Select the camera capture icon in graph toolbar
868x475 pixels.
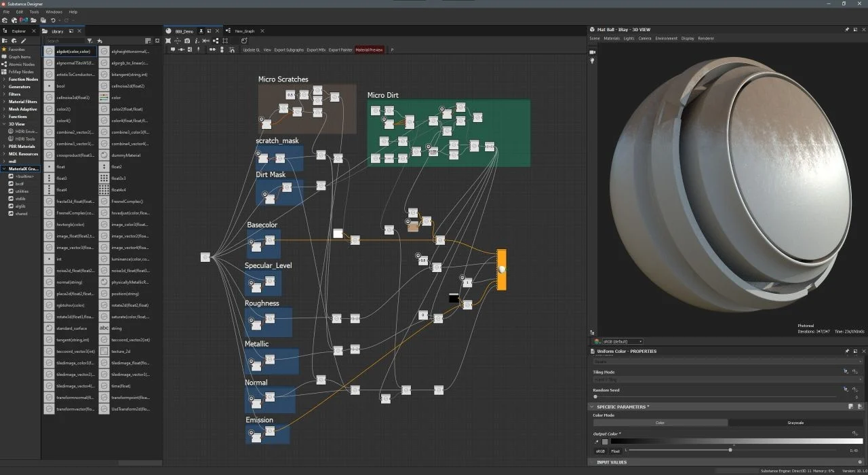[x=187, y=41]
